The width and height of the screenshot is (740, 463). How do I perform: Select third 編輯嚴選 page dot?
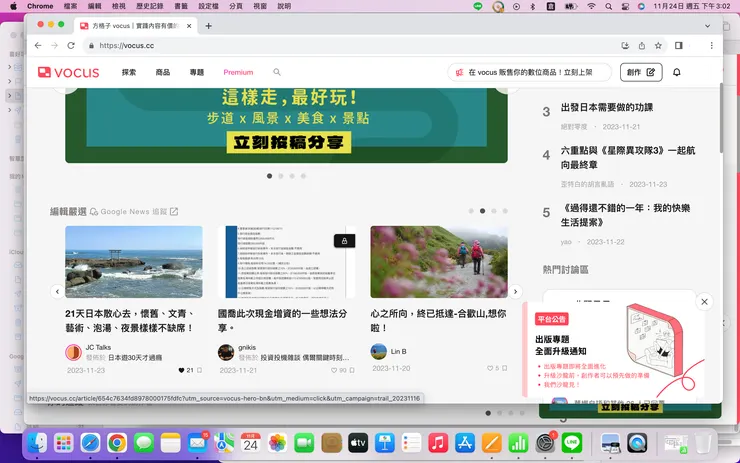coord(494,211)
